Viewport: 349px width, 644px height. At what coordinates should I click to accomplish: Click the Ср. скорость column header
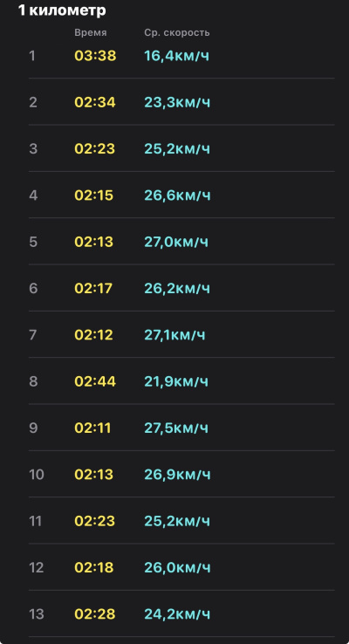pyautogui.click(x=177, y=33)
